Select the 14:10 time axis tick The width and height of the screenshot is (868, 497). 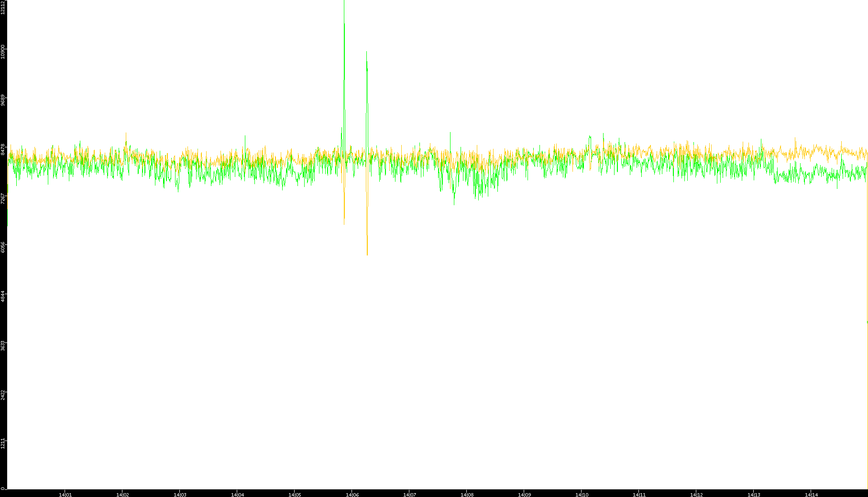(582, 495)
